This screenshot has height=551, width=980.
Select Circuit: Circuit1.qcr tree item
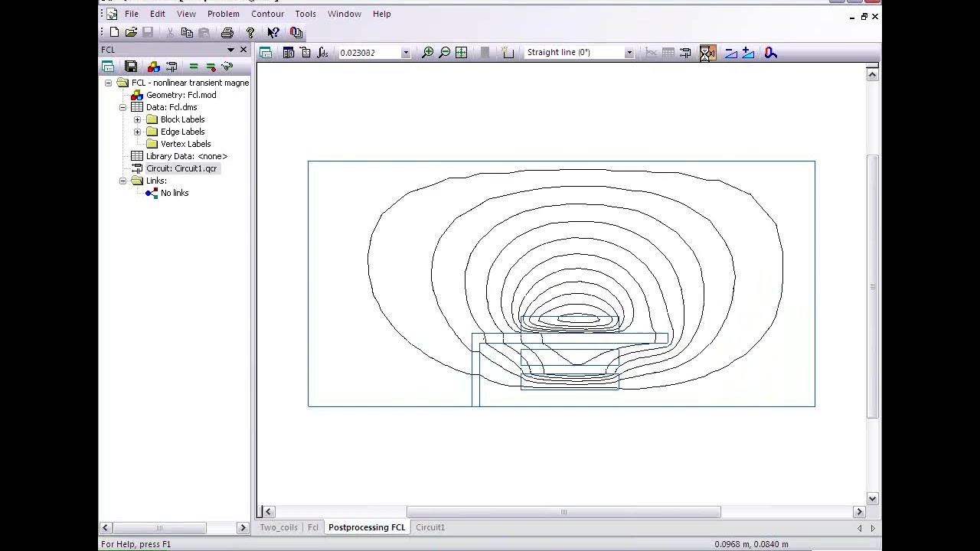[181, 168]
